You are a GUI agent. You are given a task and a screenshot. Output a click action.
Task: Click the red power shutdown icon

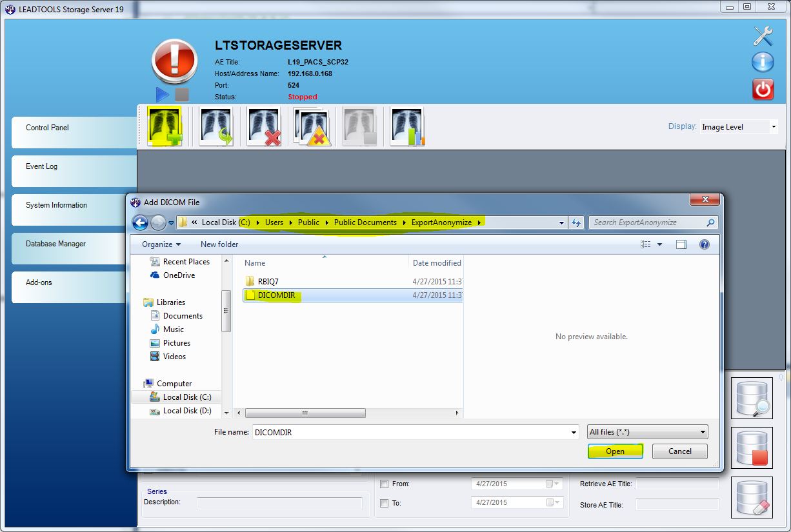(763, 89)
